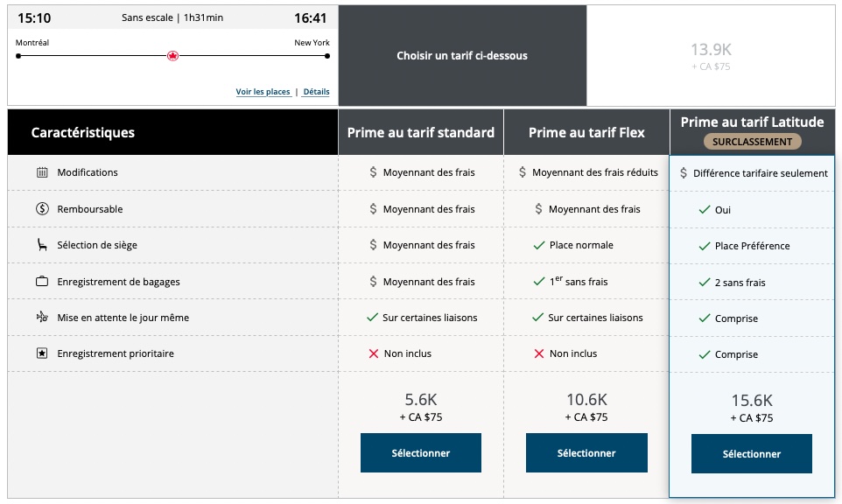Image resolution: width=842 pixels, height=504 pixels.
Task: Select the Prime au tarif standard fare
Action: pos(420,452)
